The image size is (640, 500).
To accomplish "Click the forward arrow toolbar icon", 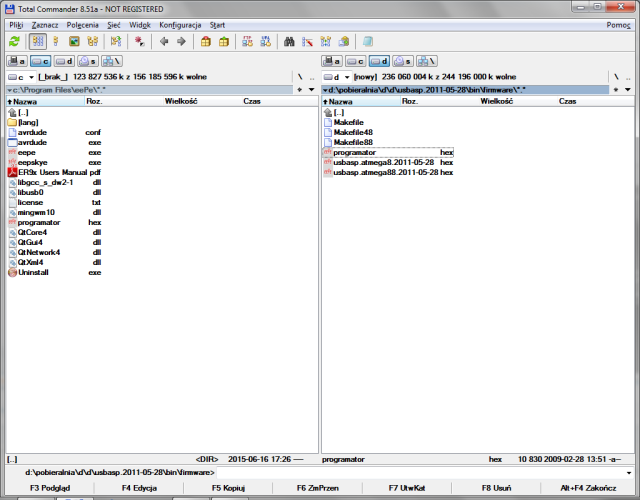I will pos(182,41).
